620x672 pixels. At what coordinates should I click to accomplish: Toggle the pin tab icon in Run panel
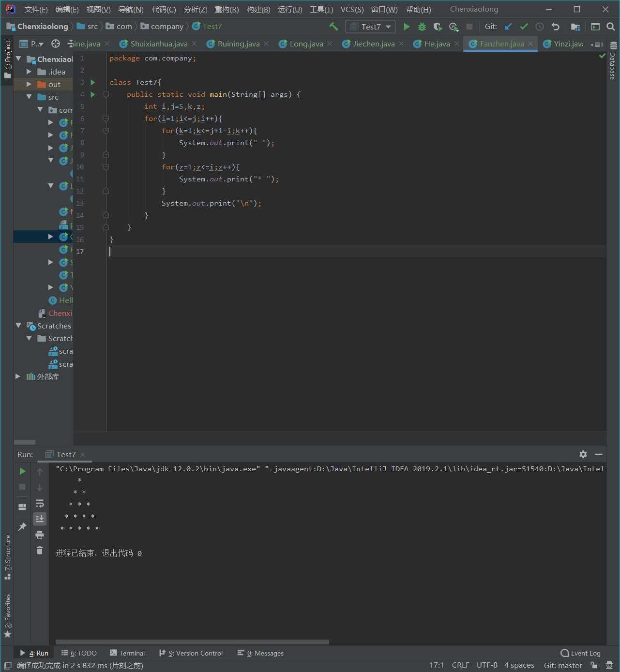22,527
